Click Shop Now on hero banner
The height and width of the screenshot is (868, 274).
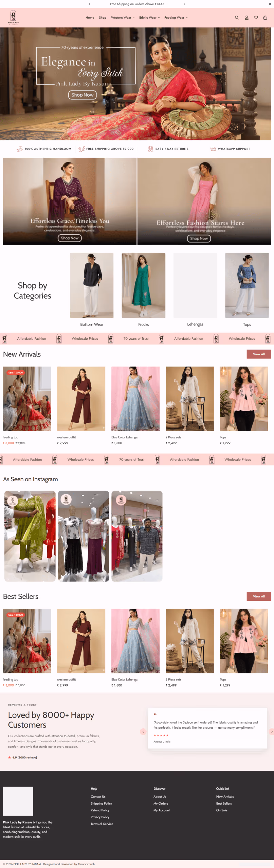click(x=83, y=95)
